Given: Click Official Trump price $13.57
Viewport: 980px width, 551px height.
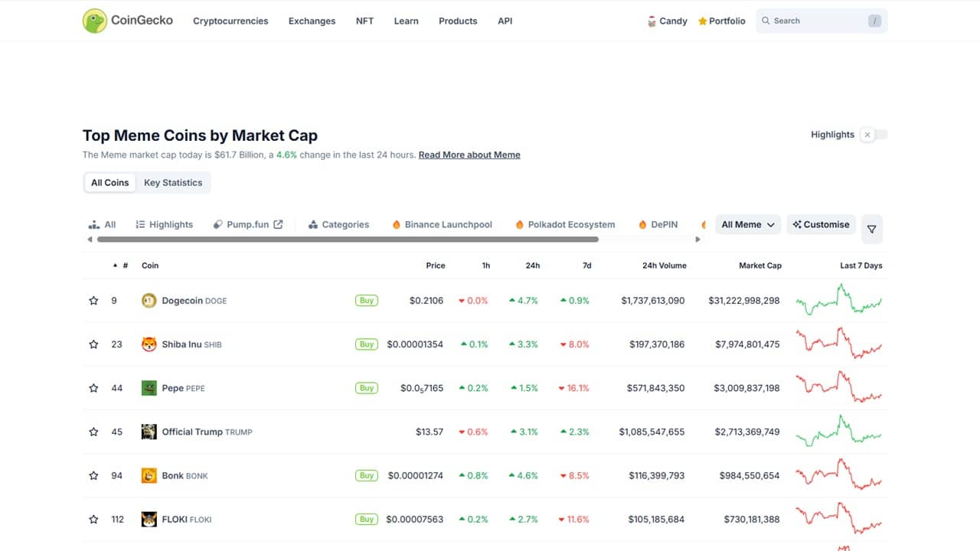Looking at the screenshot, I should (430, 432).
